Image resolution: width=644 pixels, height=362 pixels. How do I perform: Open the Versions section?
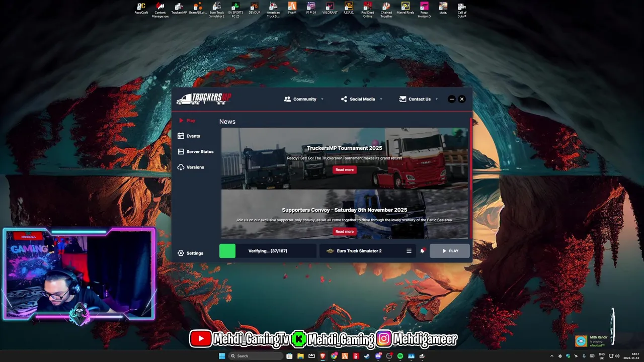point(191,167)
